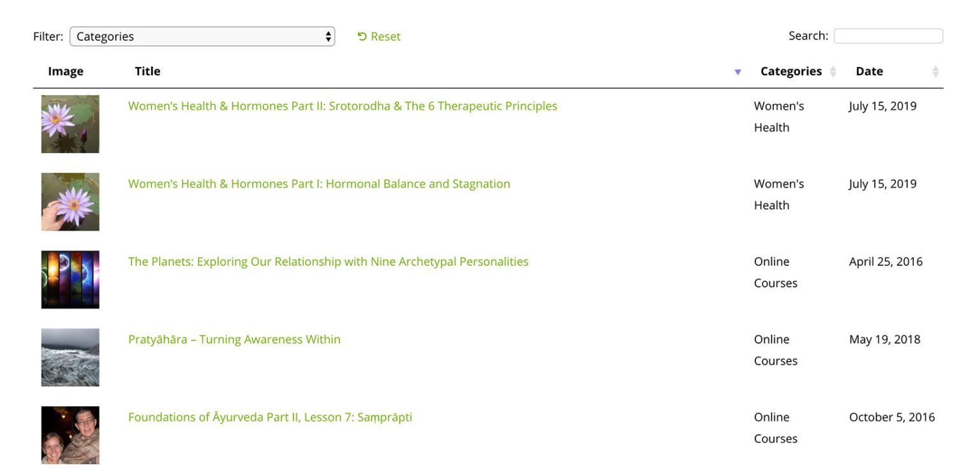The height and width of the screenshot is (475, 980).
Task: Click the glacier thumbnail beside Pratyāhāra
Action: (x=70, y=357)
